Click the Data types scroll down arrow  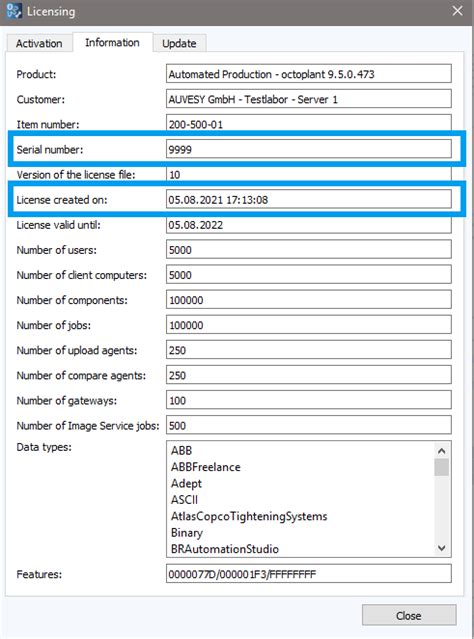441,548
